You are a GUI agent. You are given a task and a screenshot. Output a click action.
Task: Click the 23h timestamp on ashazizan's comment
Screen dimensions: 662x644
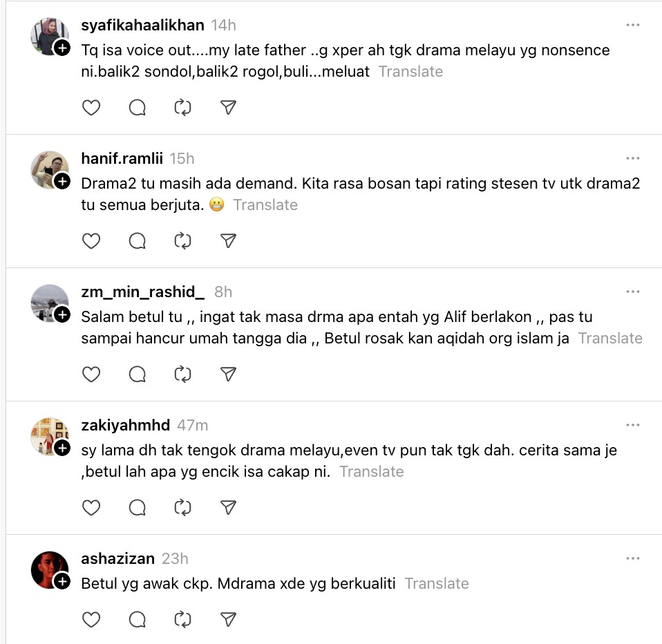pyautogui.click(x=175, y=558)
